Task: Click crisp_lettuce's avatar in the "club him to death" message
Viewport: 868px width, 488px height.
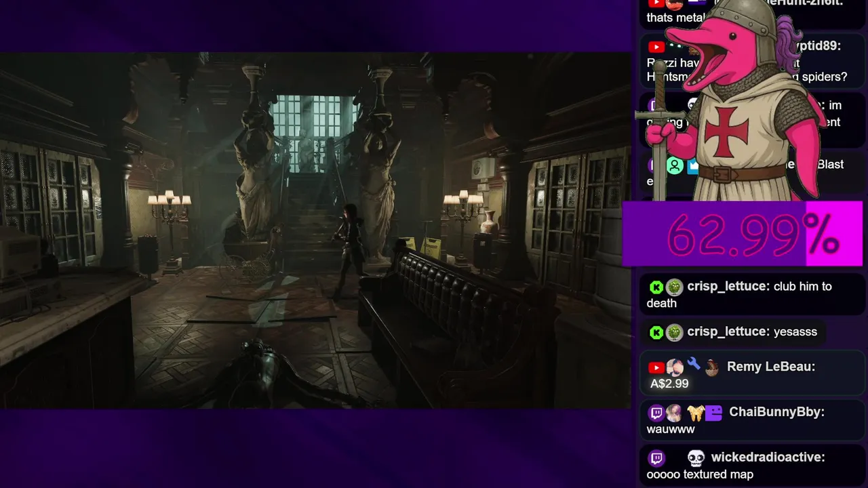Action: coord(674,287)
